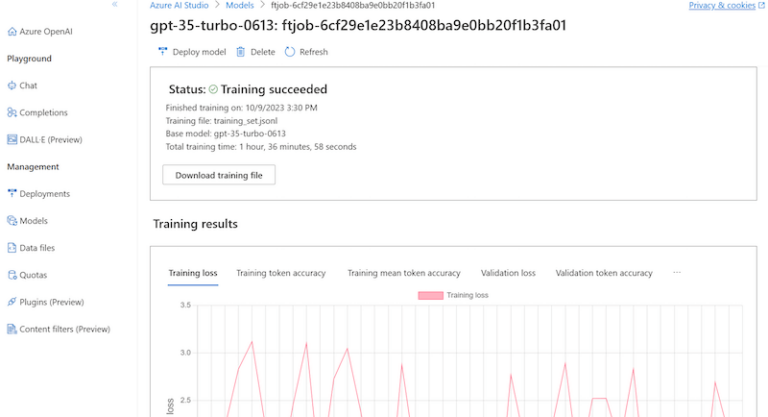This screenshot has width=768, height=417.
Task: Click the Content filters (Preview) icon
Action: (12, 329)
